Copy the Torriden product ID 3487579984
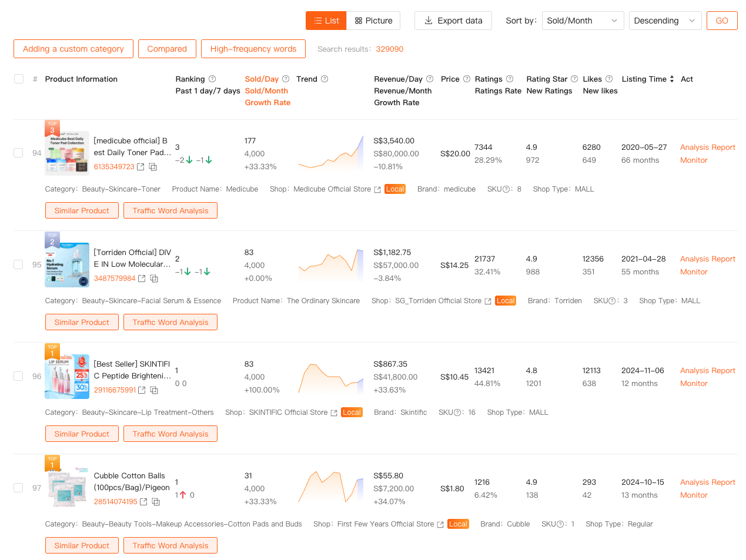 tap(154, 279)
